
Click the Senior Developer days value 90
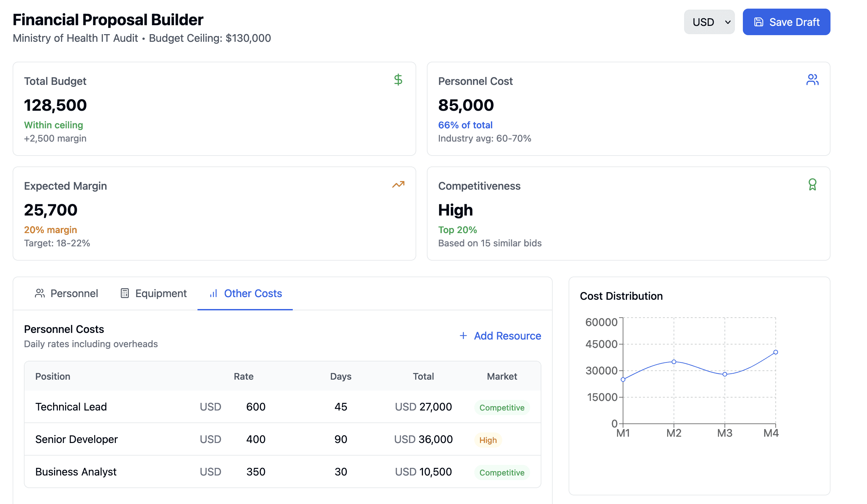(340, 439)
